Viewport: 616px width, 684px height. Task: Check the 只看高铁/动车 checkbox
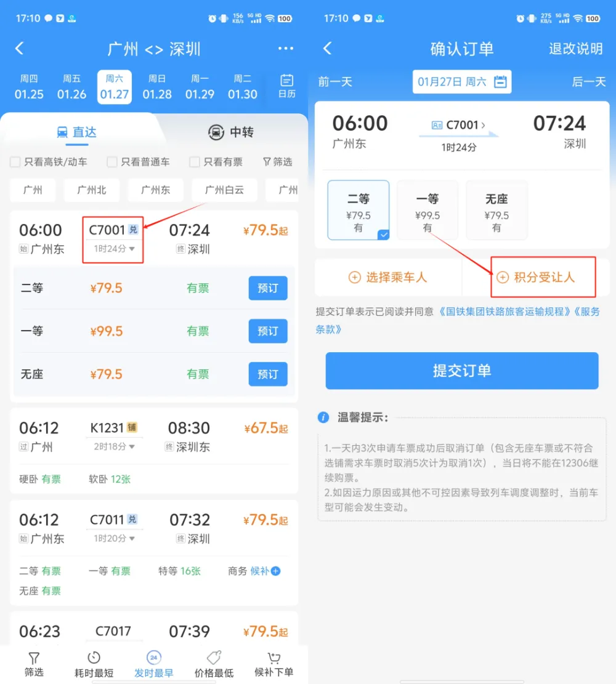coord(15,162)
